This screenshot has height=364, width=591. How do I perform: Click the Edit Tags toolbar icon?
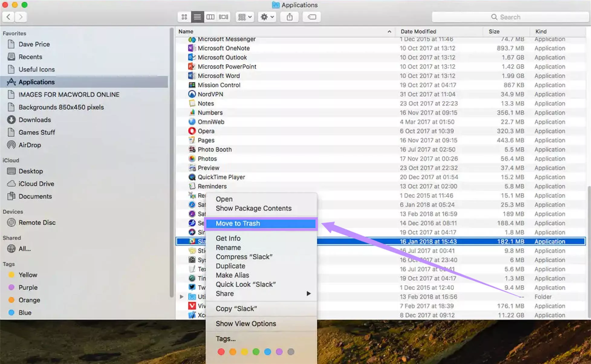[311, 17]
